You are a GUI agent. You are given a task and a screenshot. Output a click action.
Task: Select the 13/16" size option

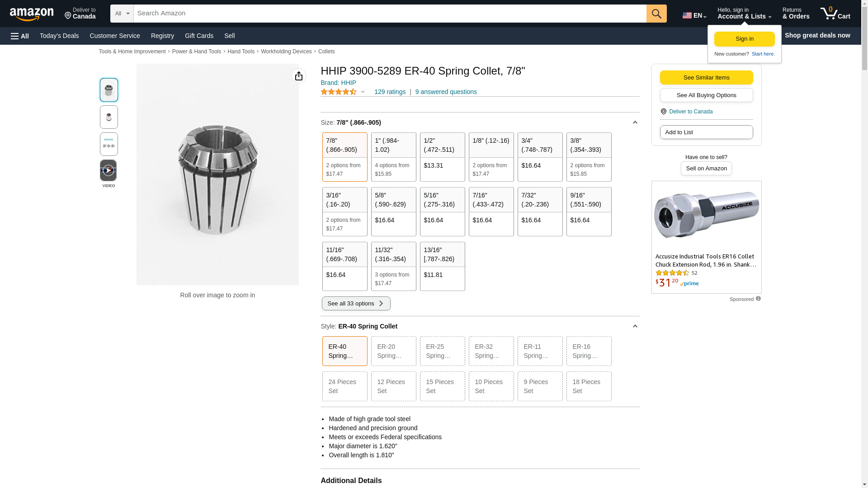442,266
